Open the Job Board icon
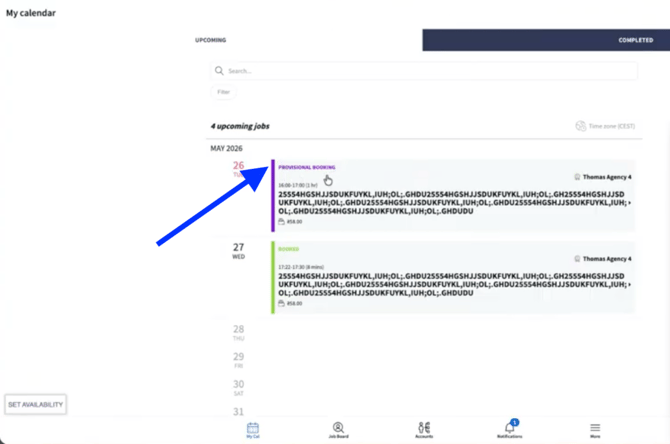The width and height of the screenshot is (670, 444). (x=338, y=429)
